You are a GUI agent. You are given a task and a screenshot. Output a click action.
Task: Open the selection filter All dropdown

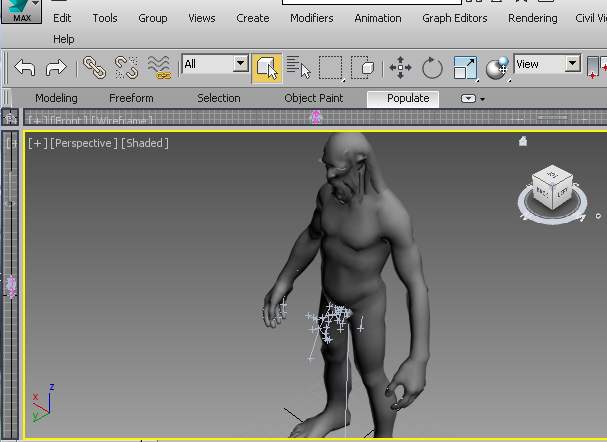pos(215,64)
